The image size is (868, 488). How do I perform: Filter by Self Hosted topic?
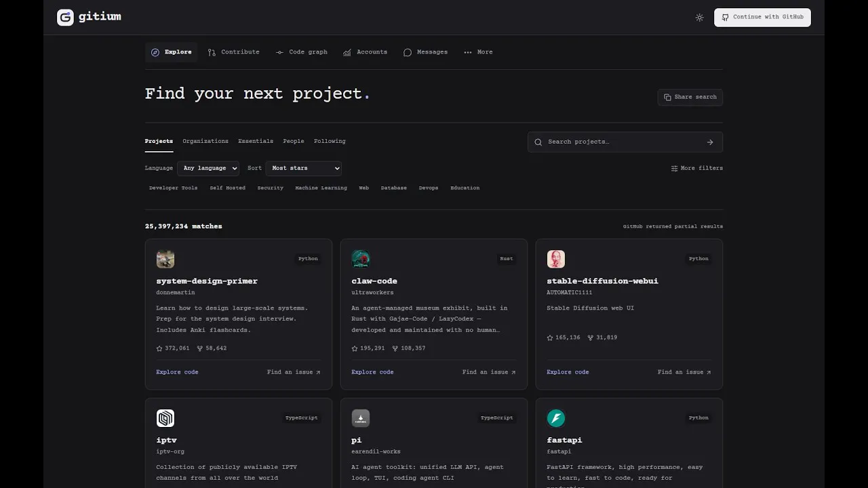(228, 188)
